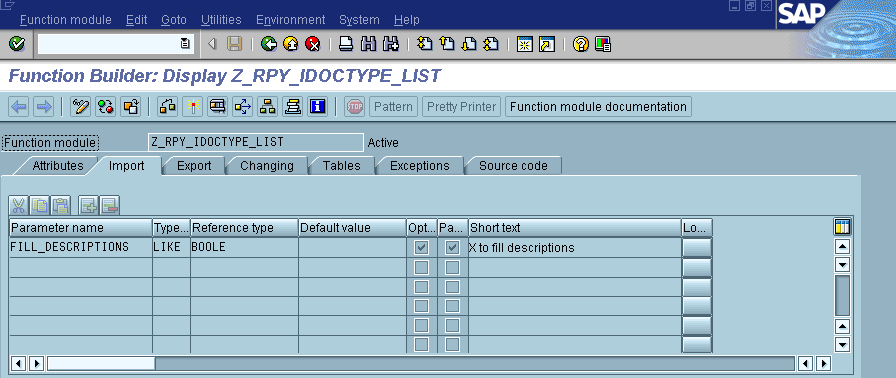Viewport: 896px width, 378px height.
Task: Toggle Pass value checkbox for FILL_DESCRIPTIONS
Action: tap(453, 248)
